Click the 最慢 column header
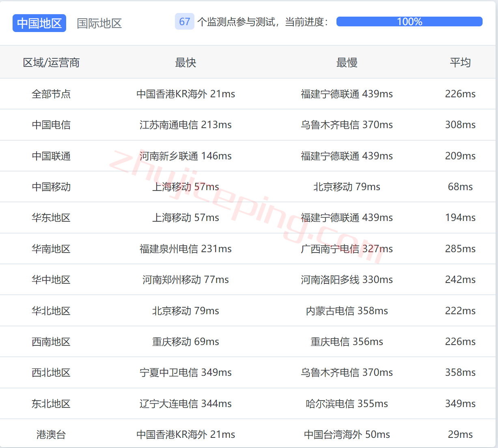 click(347, 62)
